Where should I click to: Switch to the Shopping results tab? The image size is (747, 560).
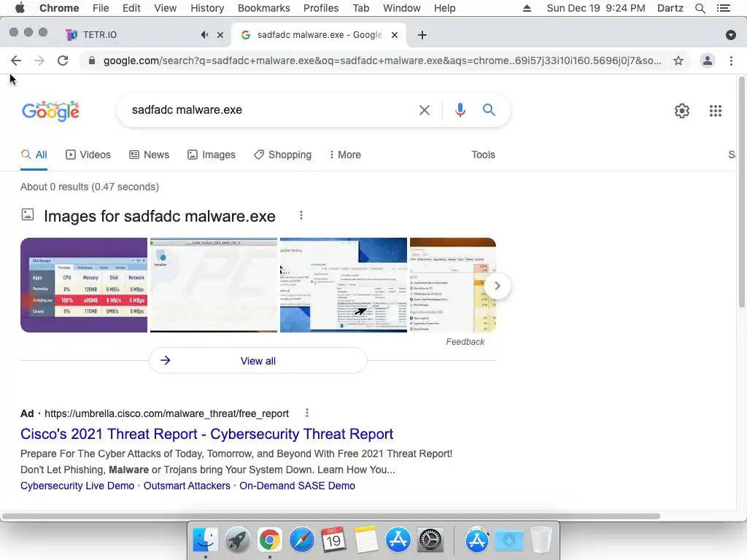(282, 155)
